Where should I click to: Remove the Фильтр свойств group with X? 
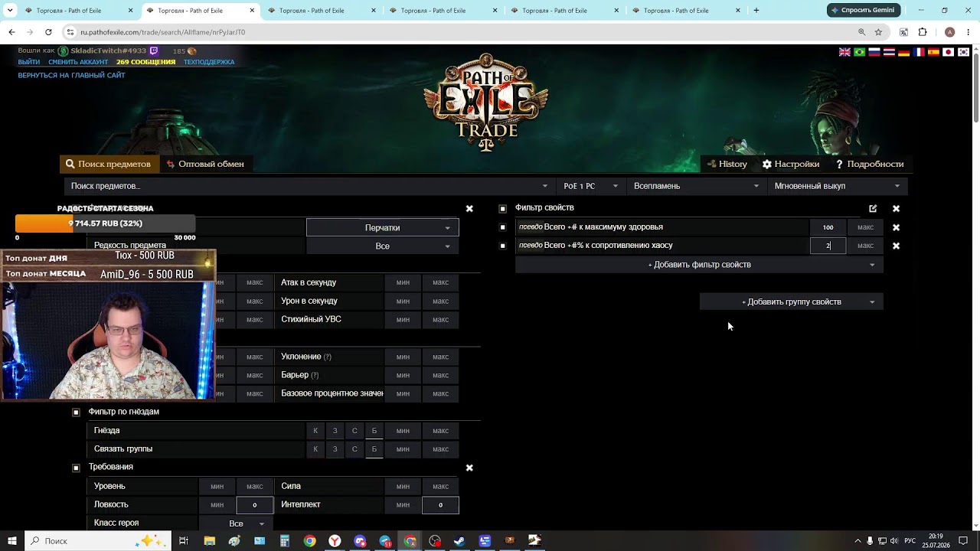pos(896,208)
